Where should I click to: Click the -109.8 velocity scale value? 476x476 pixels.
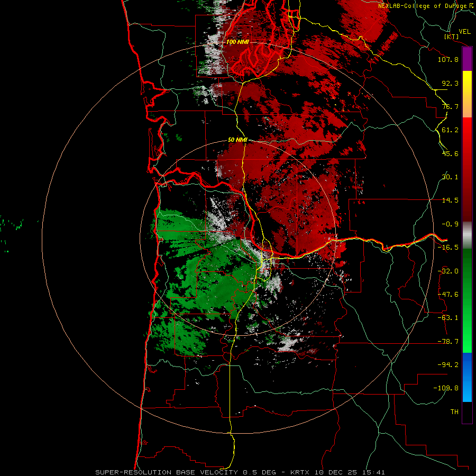coord(446,388)
